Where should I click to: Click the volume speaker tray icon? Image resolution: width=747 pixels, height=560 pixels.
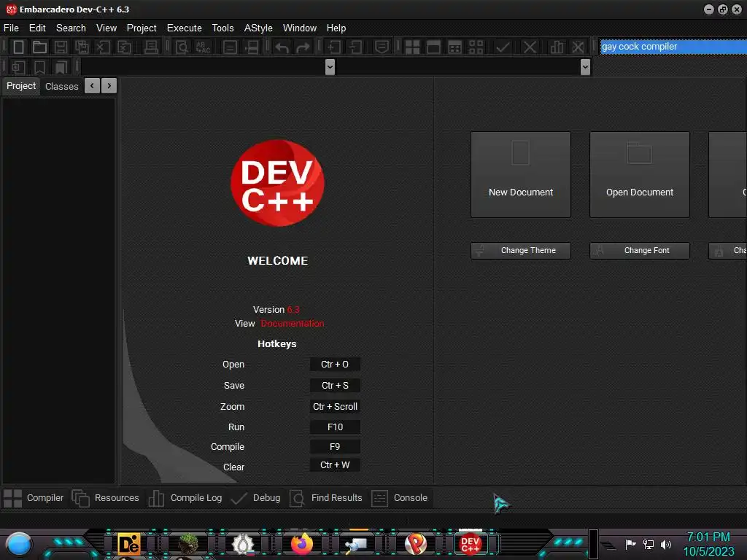[x=666, y=544]
